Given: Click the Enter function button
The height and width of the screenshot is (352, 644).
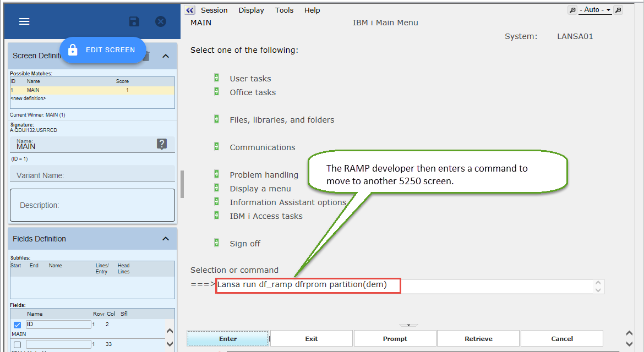Looking at the screenshot, I should pos(228,338).
